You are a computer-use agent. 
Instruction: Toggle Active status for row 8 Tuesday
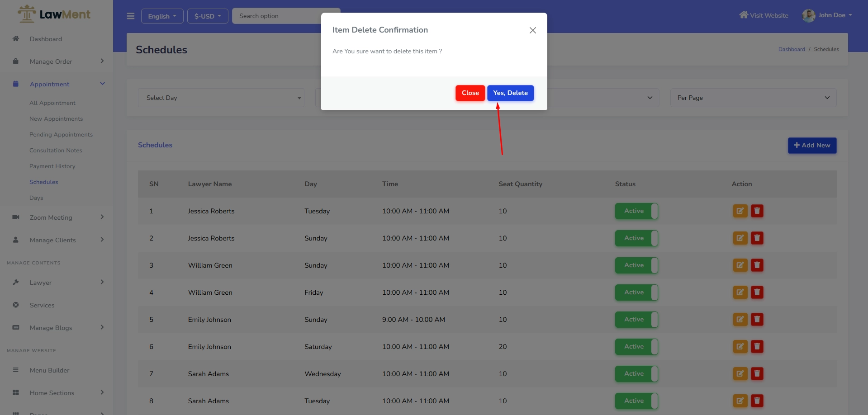tap(636, 401)
